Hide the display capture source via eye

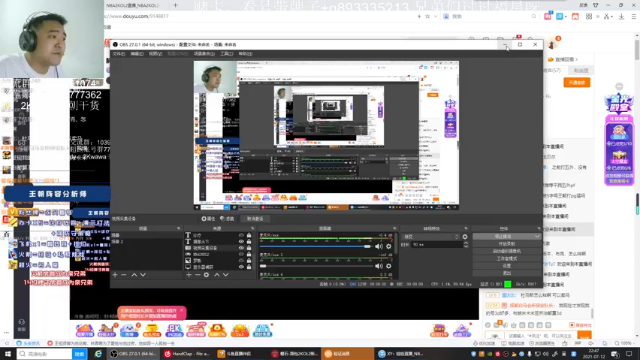241,267
